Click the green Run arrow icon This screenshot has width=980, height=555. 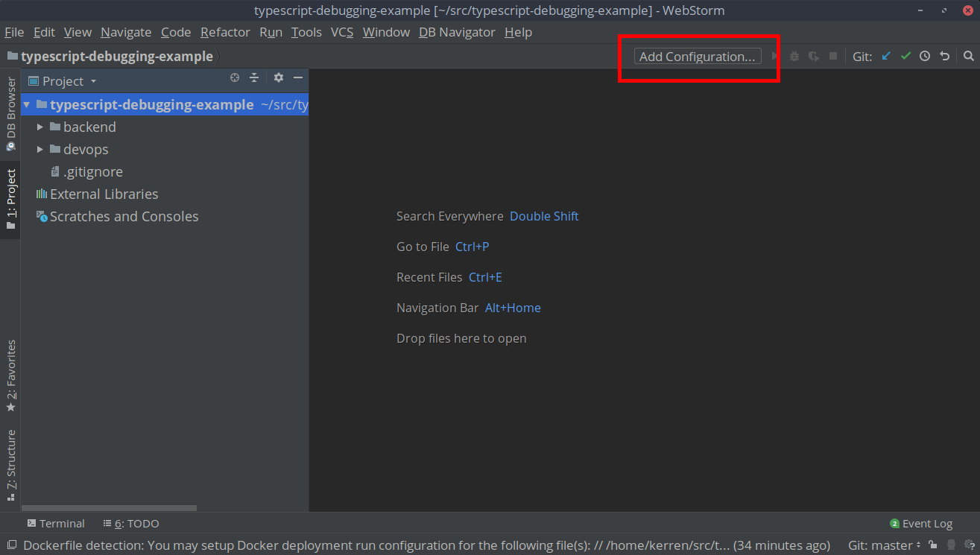pyautogui.click(x=775, y=57)
